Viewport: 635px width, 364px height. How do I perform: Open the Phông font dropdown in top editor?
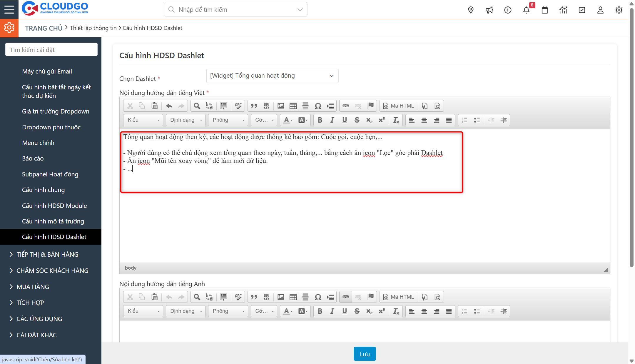[228, 120]
